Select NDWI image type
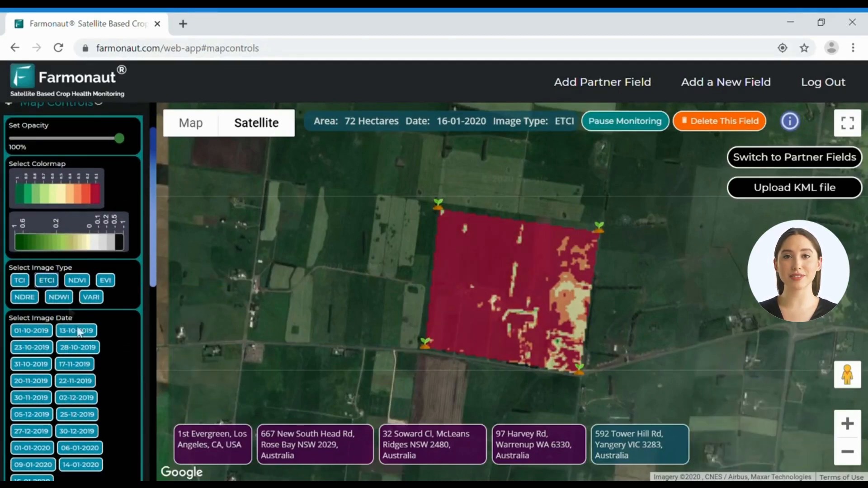Image resolution: width=868 pixels, height=488 pixels. point(59,297)
